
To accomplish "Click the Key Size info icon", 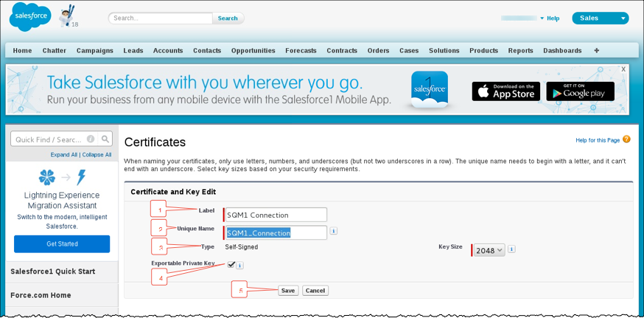I will point(512,249).
